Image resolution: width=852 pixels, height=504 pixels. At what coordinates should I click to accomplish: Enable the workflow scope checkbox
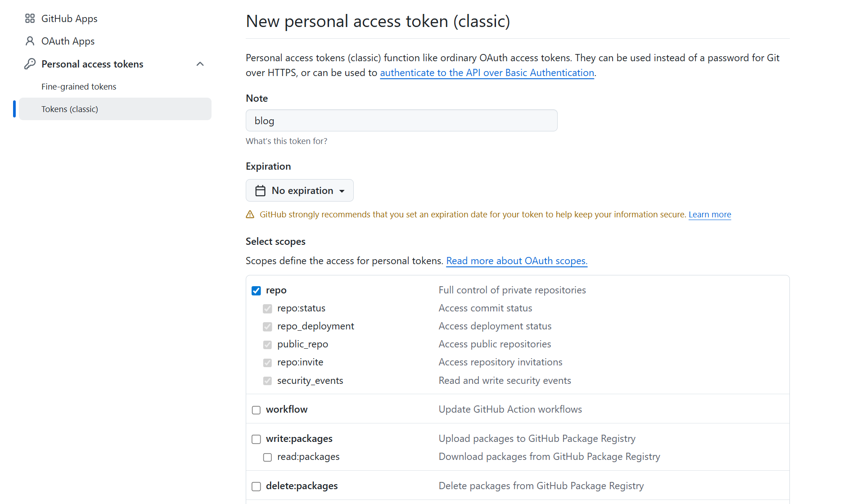[256, 410]
